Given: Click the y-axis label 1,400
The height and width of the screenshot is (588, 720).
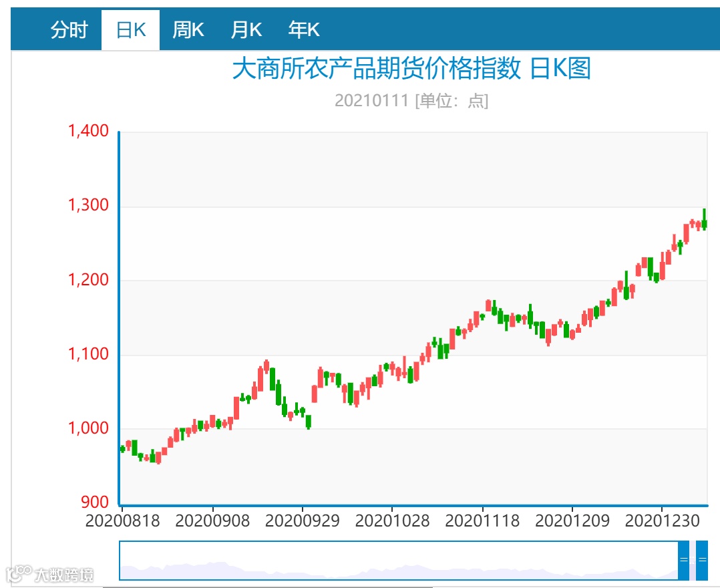Looking at the screenshot, I should coord(88,131).
